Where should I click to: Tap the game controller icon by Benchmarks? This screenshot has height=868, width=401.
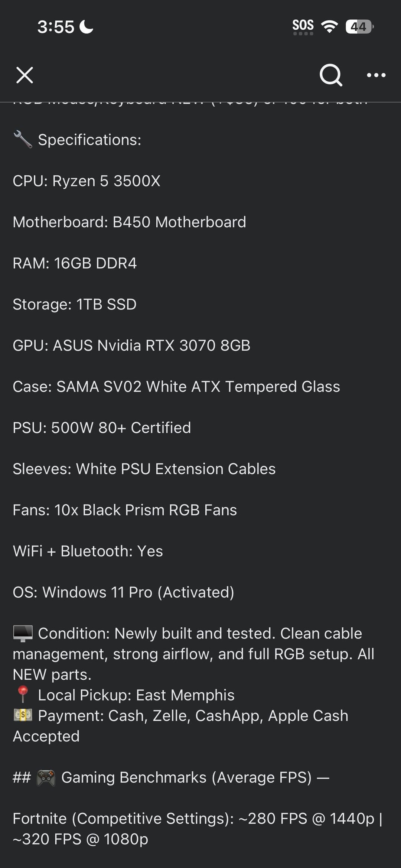click(x=46, y=777)
